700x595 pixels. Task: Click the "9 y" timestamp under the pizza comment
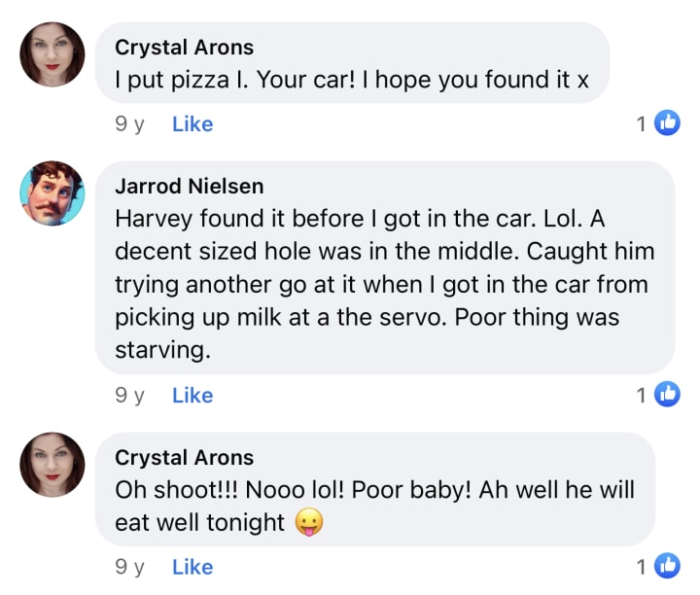(129, 123)
